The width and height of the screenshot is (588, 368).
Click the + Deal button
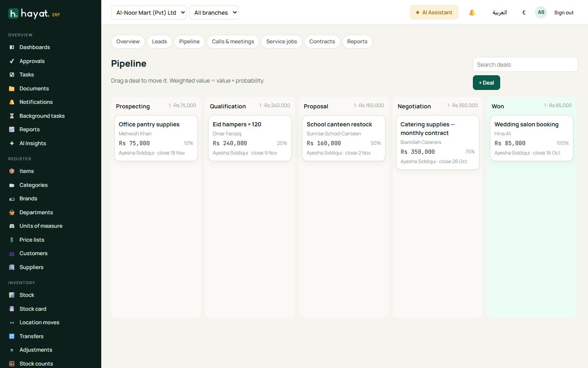point(486,83)
